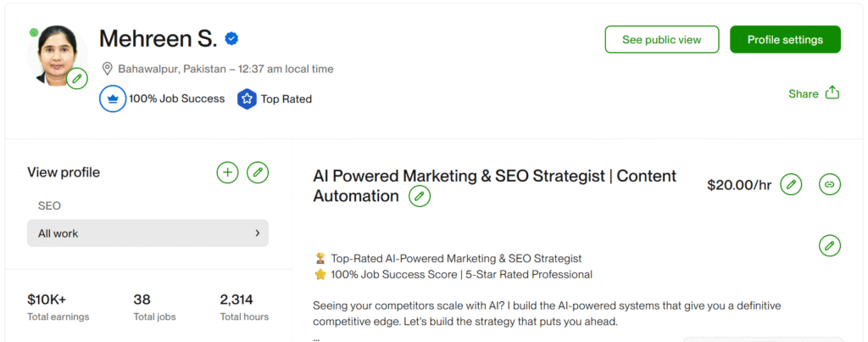Screen dimensions: 868x342
Task: Add a new specialized profile plus icon
Action: pos(227,173)
